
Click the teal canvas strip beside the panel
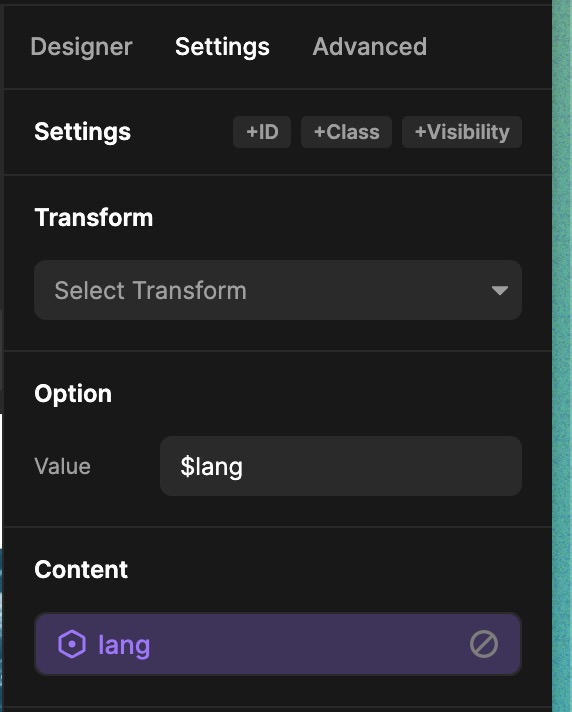562,356
